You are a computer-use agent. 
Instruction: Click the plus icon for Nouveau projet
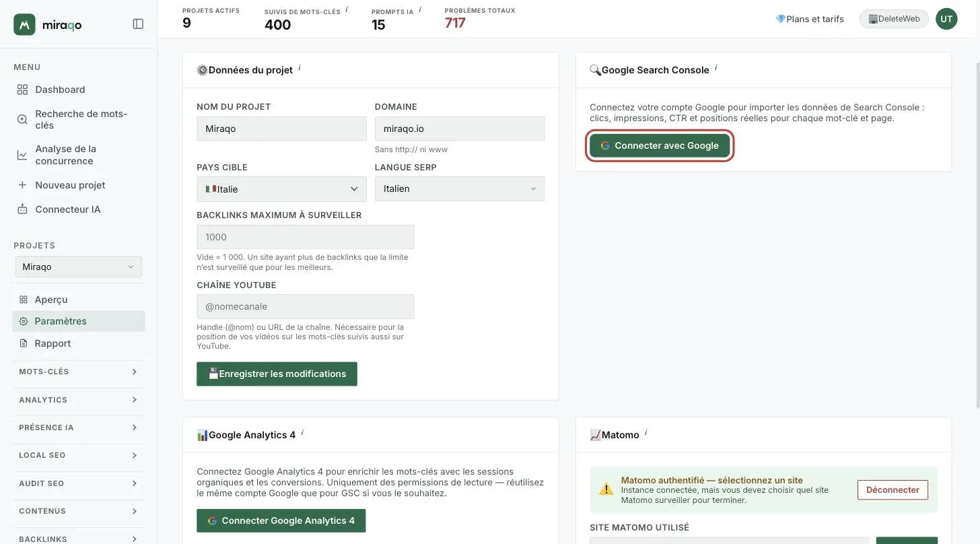pyautogui.click(x=22, y=185)
